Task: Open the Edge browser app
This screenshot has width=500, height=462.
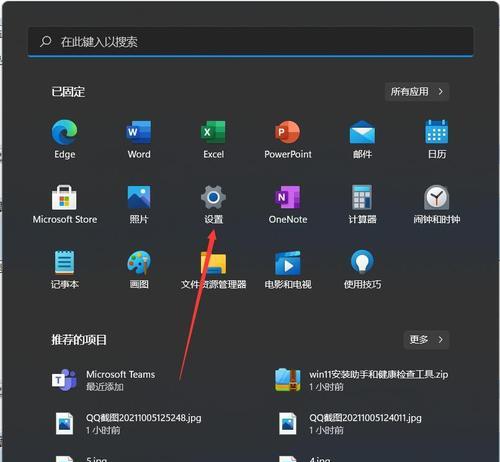Action: click(64, 139)
